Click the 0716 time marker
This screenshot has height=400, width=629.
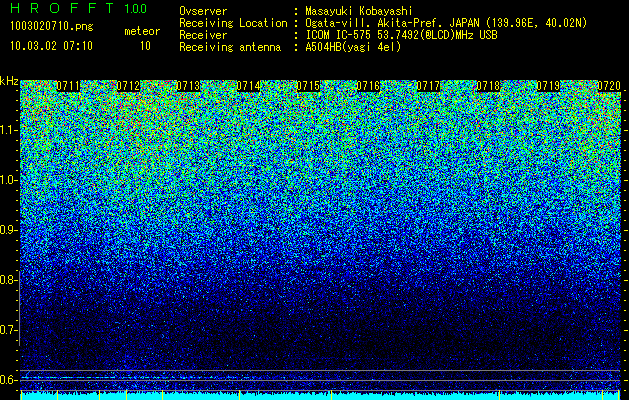368,86
